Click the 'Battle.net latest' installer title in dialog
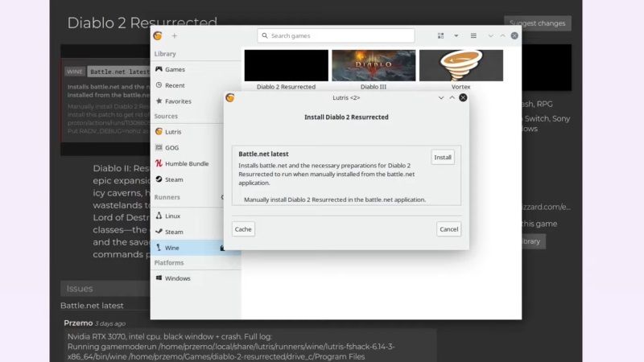The image size is (644, 362). pyautogui.click(x=264, y=154)
